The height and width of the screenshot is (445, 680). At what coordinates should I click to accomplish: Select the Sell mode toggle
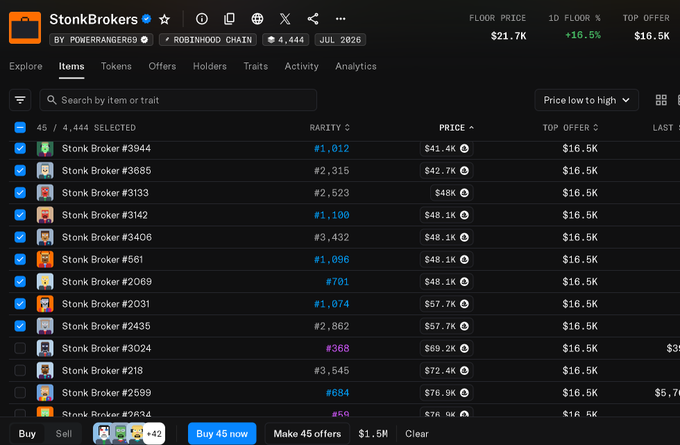click(64, 434)
